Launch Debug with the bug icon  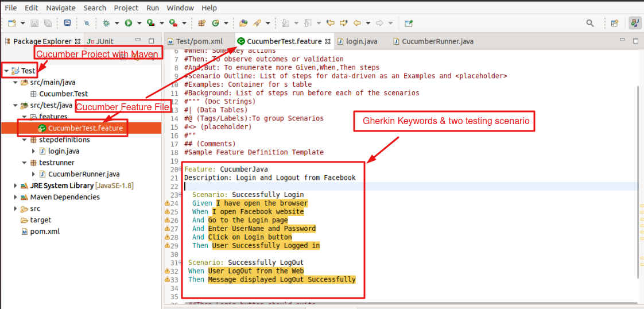106,24
